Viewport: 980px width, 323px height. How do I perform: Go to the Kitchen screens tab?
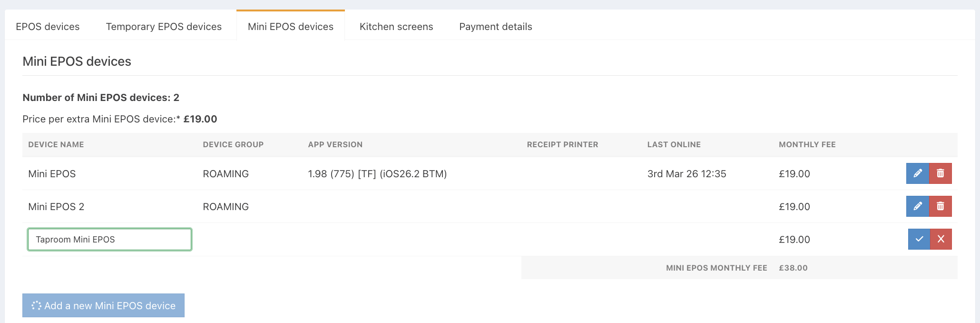(396, 27)
